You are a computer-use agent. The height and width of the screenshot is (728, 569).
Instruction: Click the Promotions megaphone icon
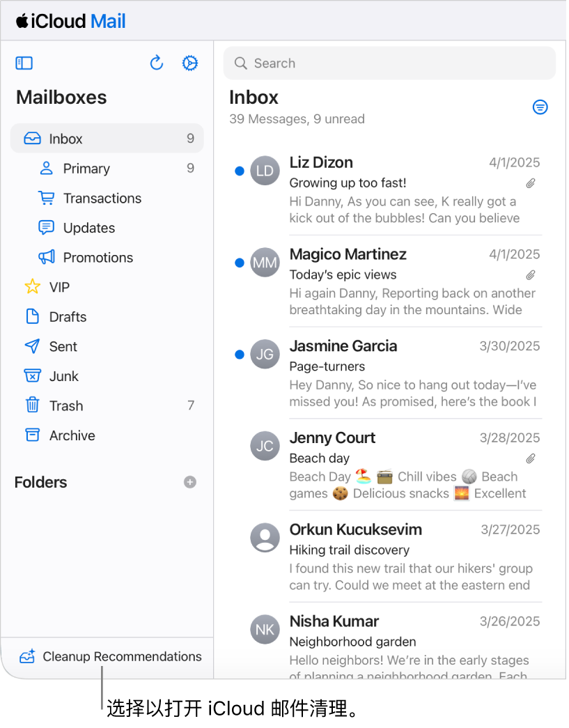click(47, 257)
